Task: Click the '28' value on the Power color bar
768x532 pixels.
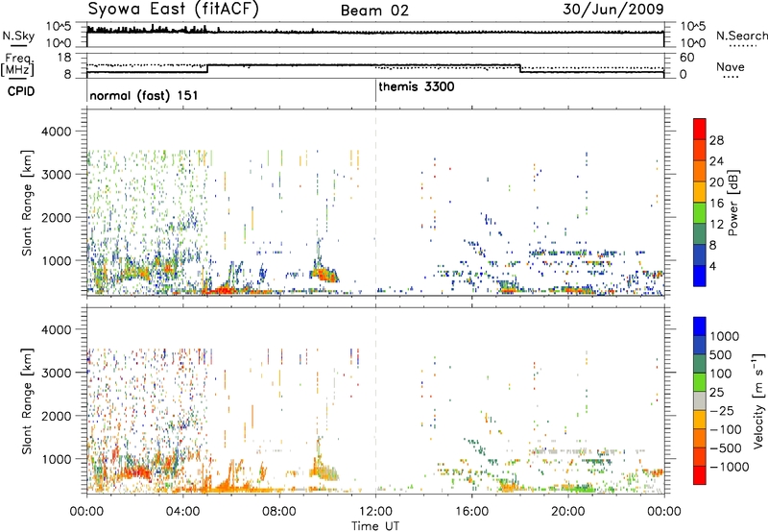Action: point(716,140)
